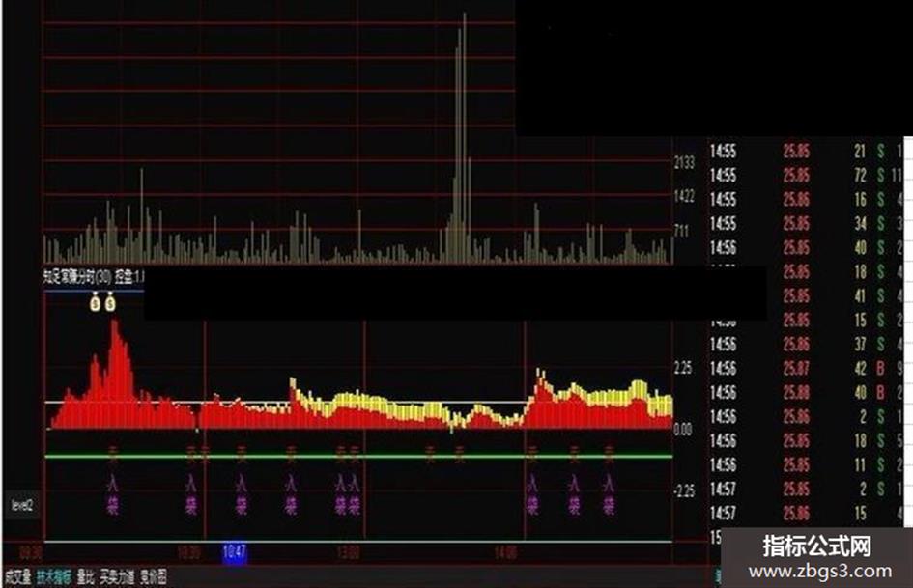Switch to the 技术指标 tab

[54, 577]
